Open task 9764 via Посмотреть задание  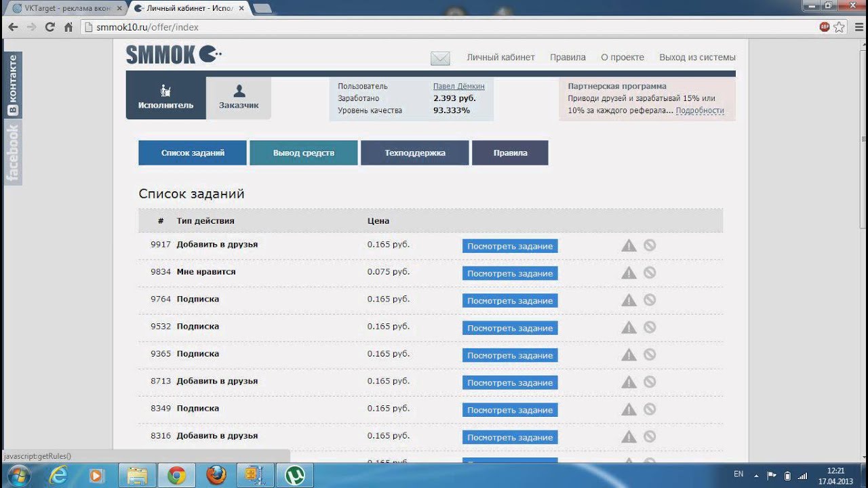510,301
